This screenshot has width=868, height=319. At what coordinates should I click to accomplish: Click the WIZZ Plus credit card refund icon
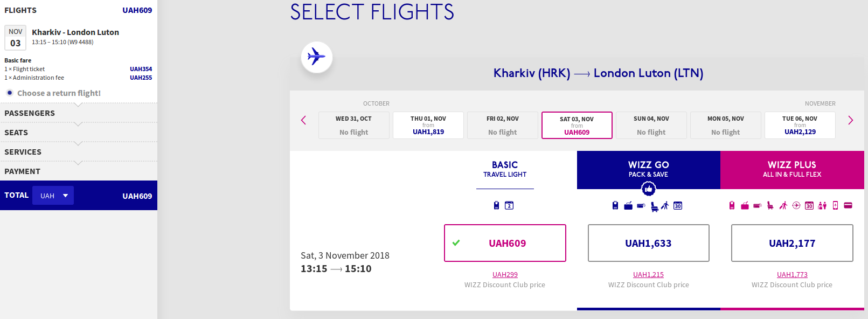coord(848,206)
